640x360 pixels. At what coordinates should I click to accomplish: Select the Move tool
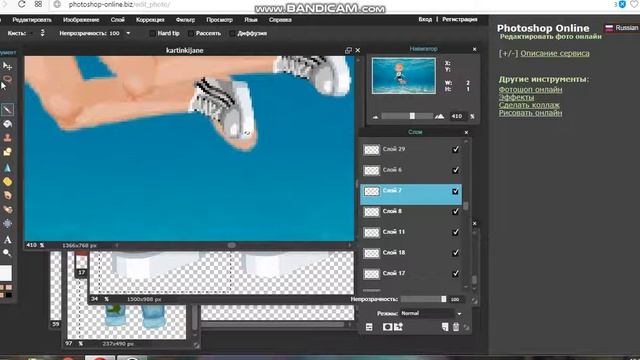[7, 66]
